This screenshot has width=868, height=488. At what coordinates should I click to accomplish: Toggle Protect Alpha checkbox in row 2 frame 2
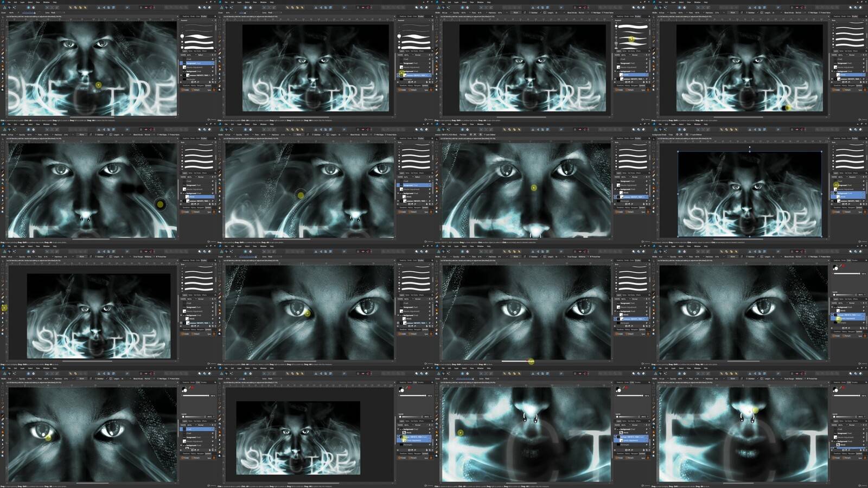tap(386, 134)
